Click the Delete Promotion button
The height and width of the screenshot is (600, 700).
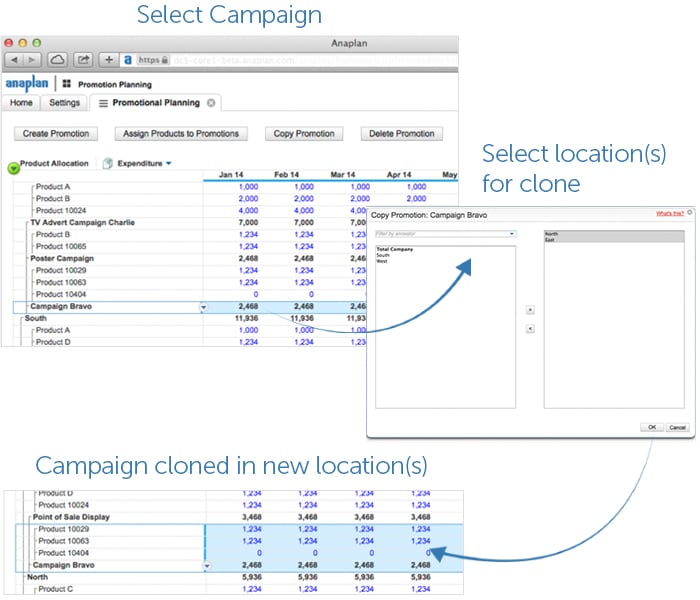click(402, 133)
